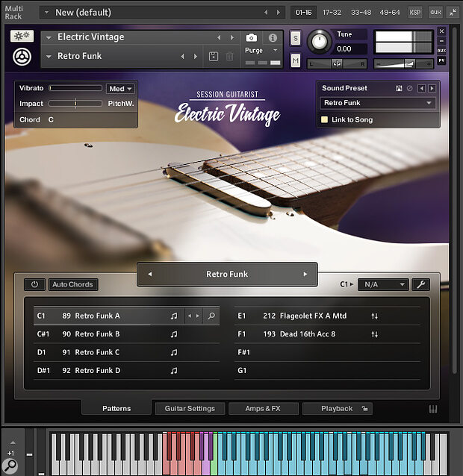
Task: Toggle KSP in the top rack bar
Action: (415, 13)
